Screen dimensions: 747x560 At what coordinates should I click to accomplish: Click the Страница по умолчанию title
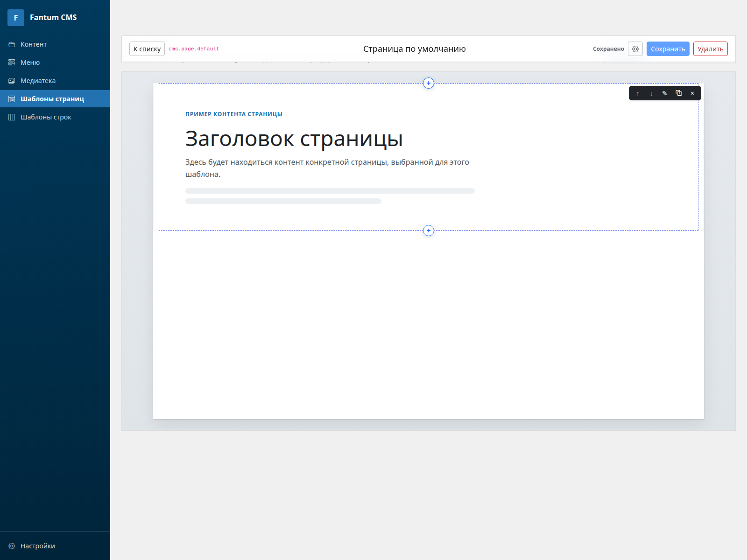pyautogui.click(x=415, y=49)
